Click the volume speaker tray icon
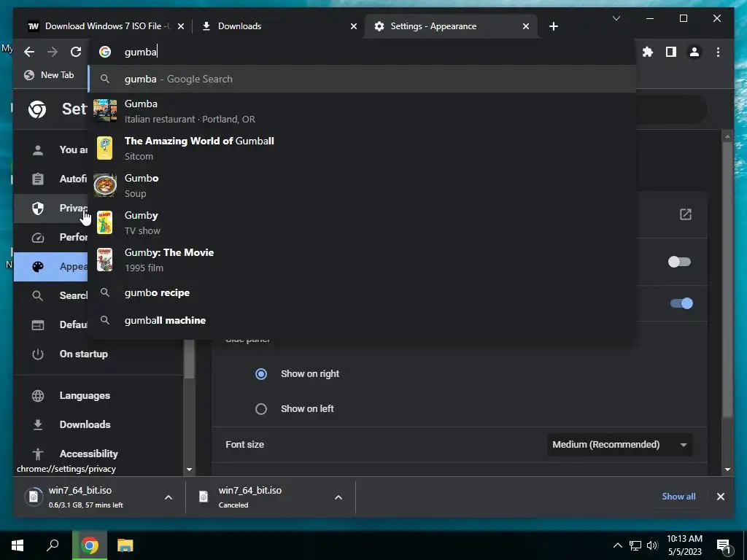The image size is (747, 560). 652,545
